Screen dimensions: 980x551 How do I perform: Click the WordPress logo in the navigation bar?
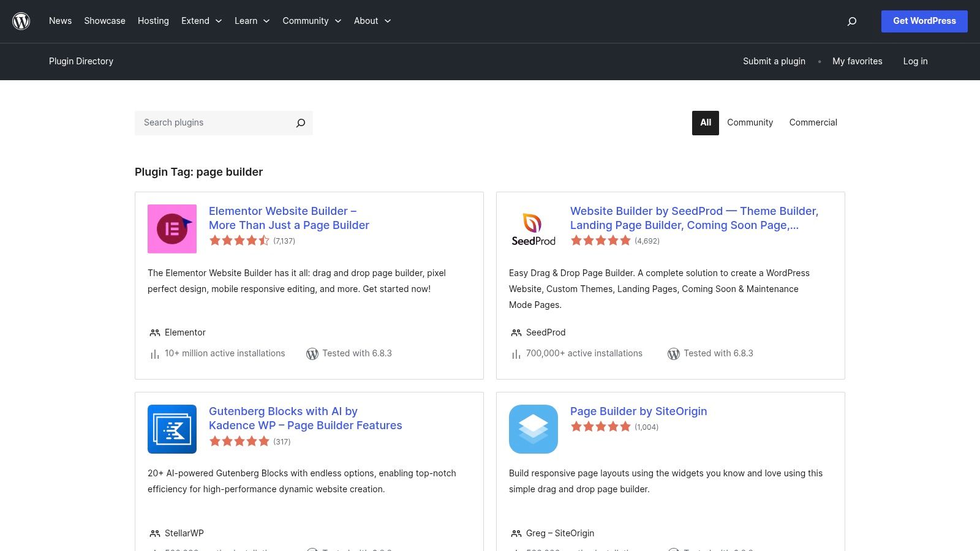pos(21,21)
